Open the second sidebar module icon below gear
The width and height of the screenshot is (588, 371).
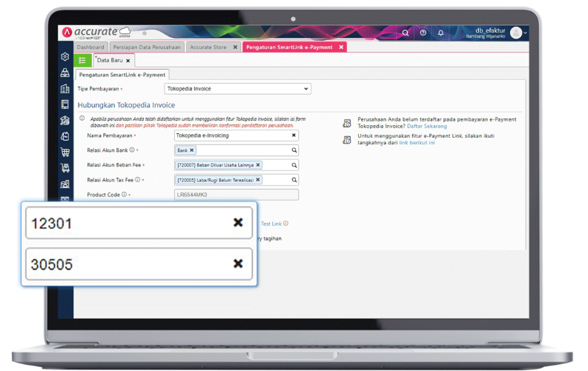65,73
